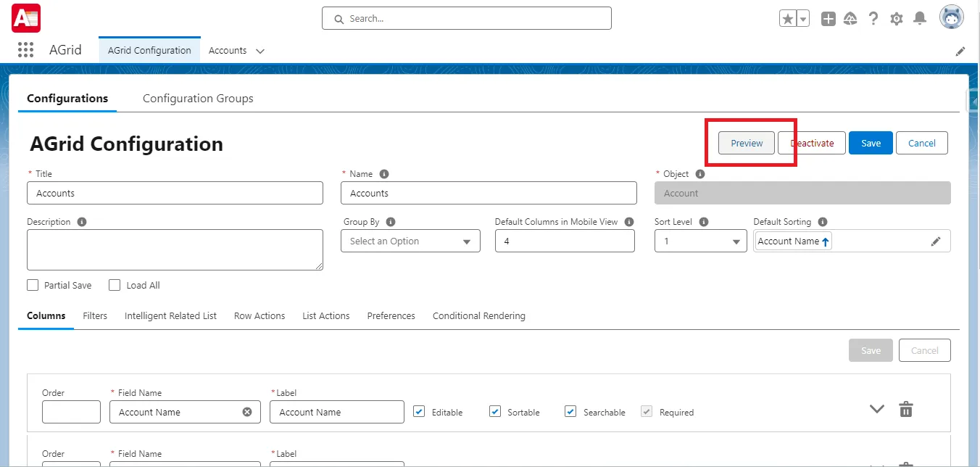Click the Preview button

745,143
